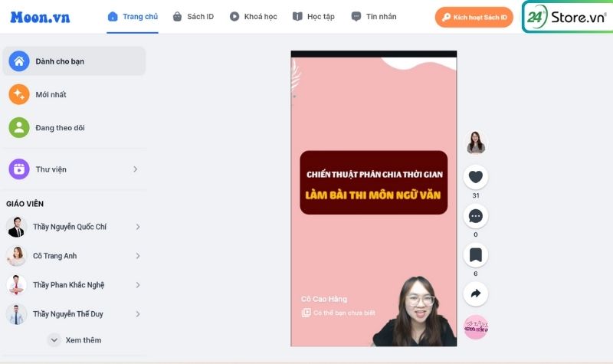Share the video with the arrow icon
The height and width of the screenshot is (364, 613).
click(475, 293)
